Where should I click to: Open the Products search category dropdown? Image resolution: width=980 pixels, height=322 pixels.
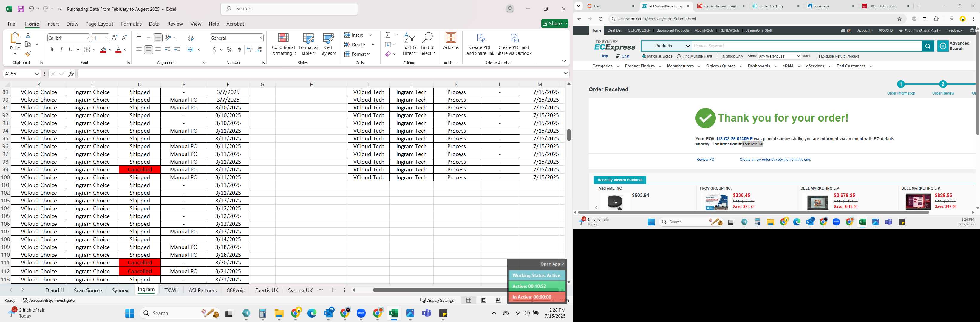667,46
